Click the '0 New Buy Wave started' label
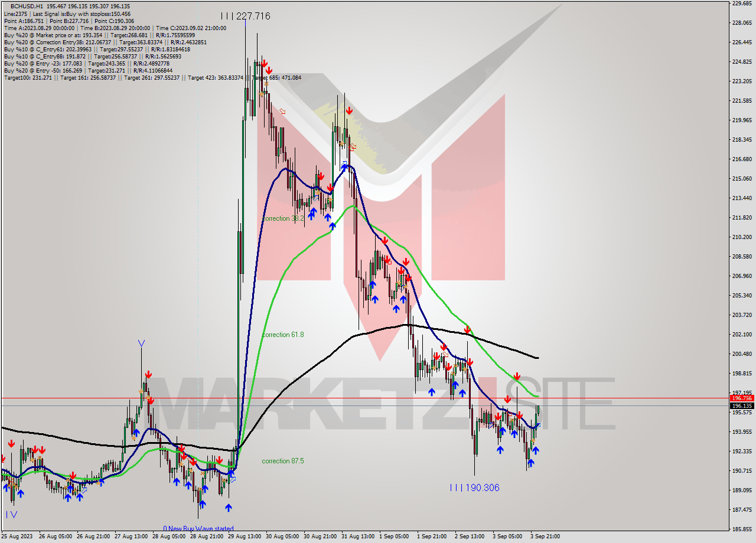The image size is (756, 543). tap(198, 529)
